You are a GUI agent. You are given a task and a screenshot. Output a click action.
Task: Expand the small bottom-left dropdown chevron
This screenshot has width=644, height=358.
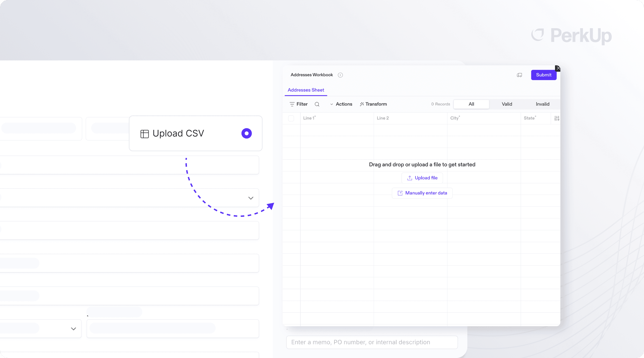(x=73, y=329)
